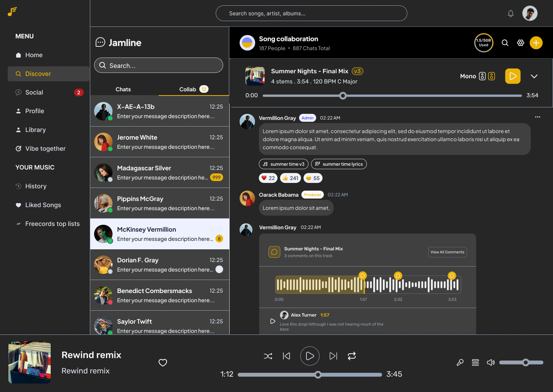Switch to the Chats tab
Screen dimensions: 553x392
point(123,89)
